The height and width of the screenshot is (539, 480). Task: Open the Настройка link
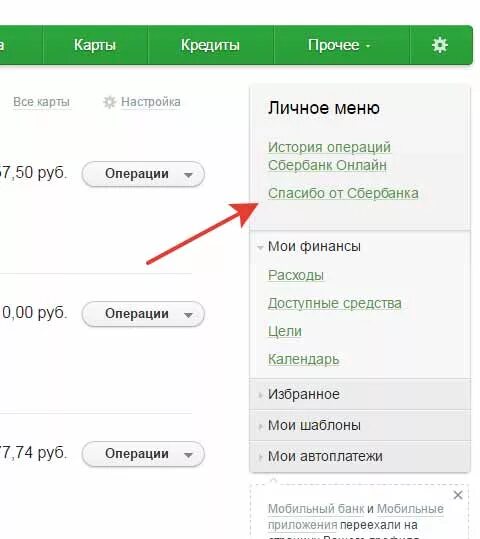coord(151,102)
